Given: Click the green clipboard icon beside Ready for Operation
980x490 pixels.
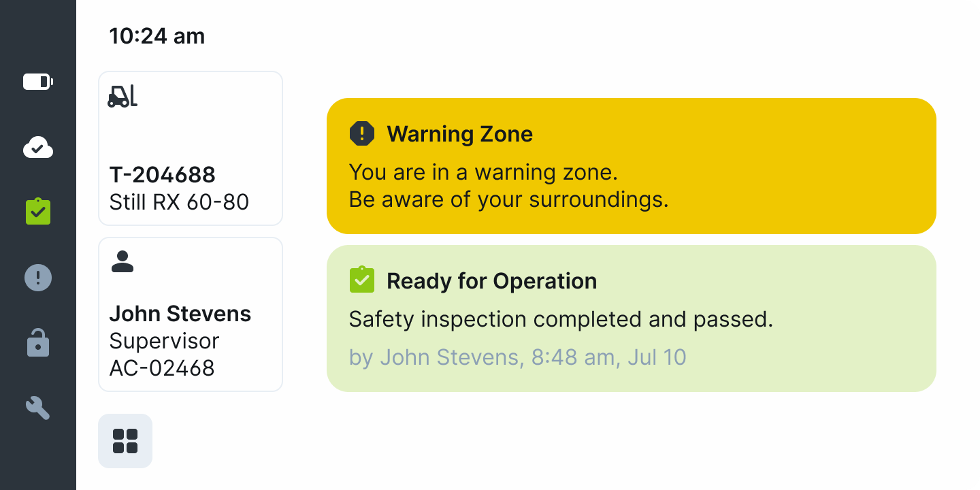Looking at the screenshot, I should (x=362, y=280).
